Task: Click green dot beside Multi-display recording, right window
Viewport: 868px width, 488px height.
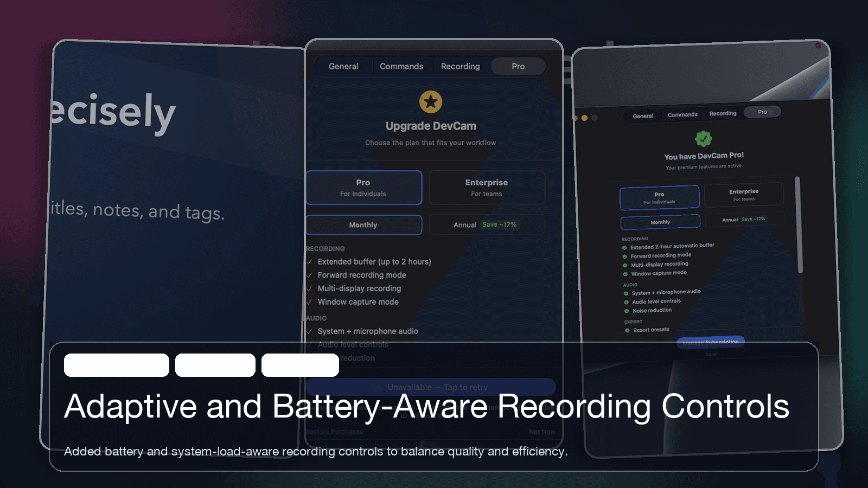Action: point(625,266)
